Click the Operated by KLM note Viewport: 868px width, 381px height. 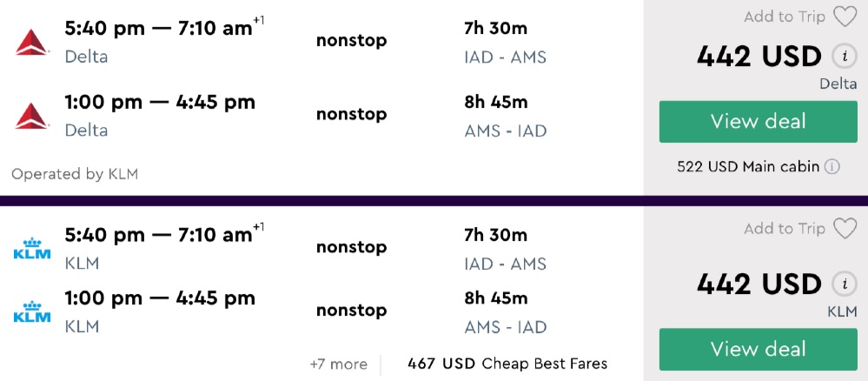(75, 174)
